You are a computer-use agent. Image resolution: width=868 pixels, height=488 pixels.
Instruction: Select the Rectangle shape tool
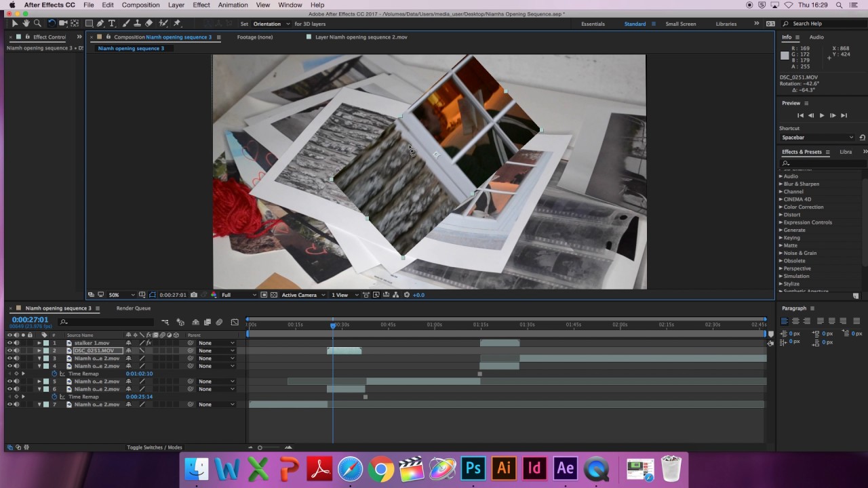[x=89, y=23]
